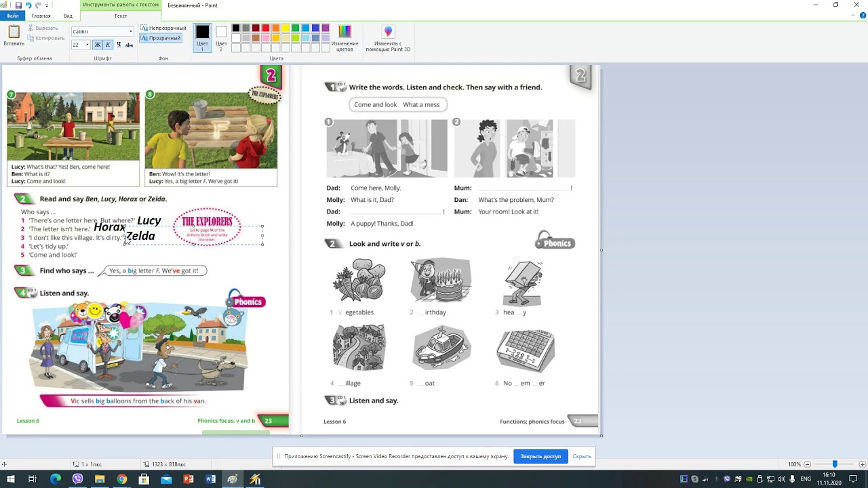The height and width of the screenshot is (488, 868).
Task: Select Color 1 (Цвет 1) box
Action: (202, 37)
